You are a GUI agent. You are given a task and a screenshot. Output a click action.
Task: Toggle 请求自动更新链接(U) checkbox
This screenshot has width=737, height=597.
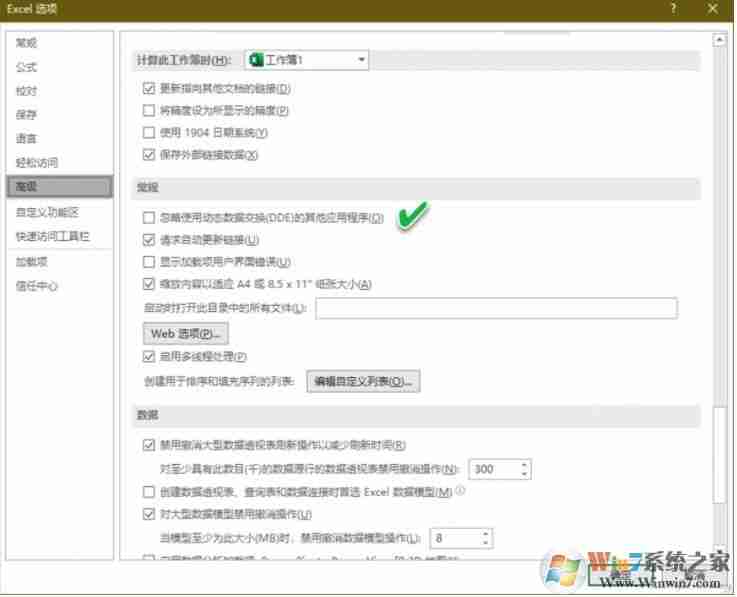tap(149, 240)
